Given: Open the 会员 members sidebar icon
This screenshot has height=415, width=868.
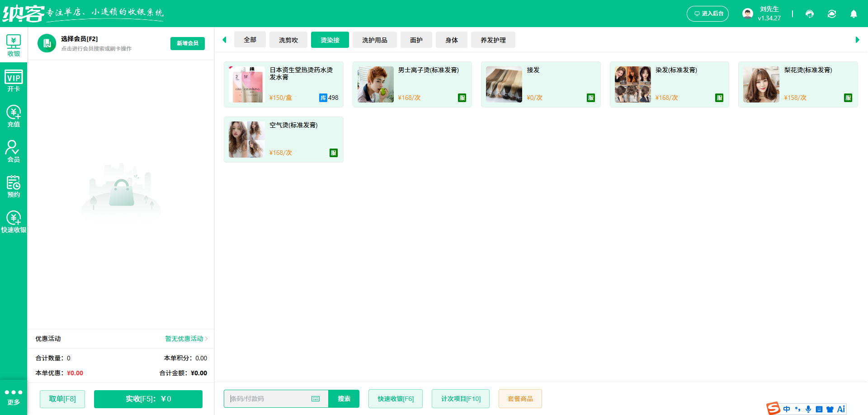Looking at the screenshot, I should [14, 150].
